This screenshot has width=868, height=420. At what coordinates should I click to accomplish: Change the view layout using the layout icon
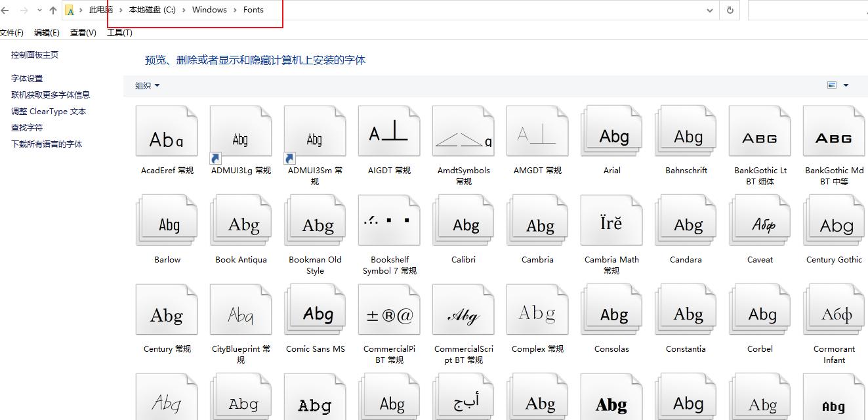[831, 85]
